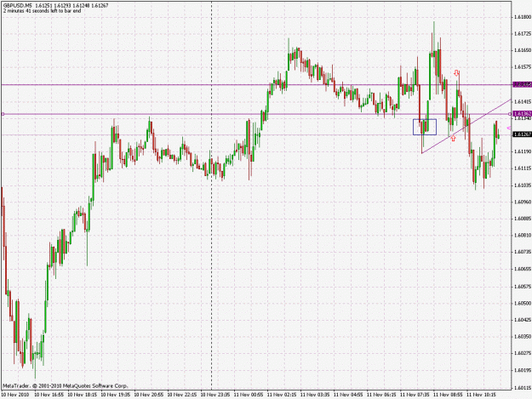Click the '10 Nov 2010' time label
This screenshot has height=399, width=532.
tap(15, 395)
